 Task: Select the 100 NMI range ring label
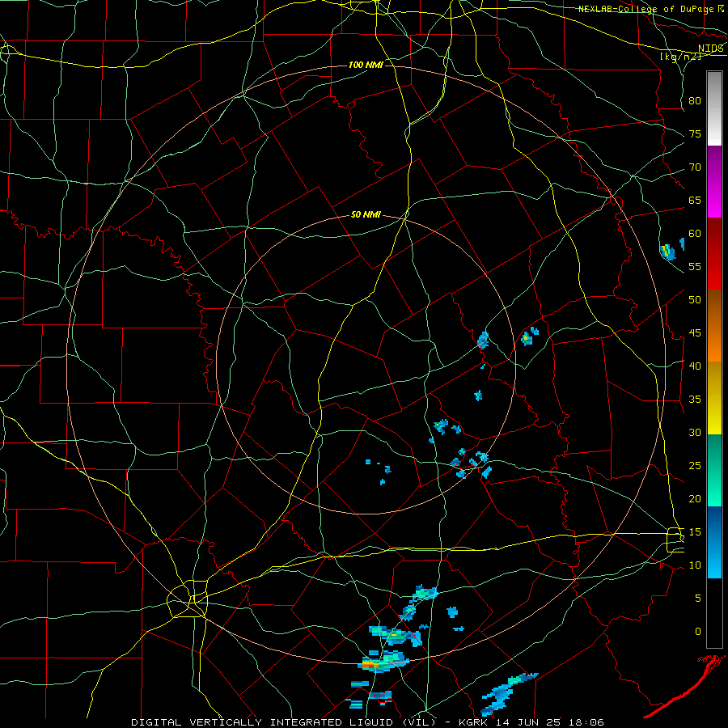(366, 65)
